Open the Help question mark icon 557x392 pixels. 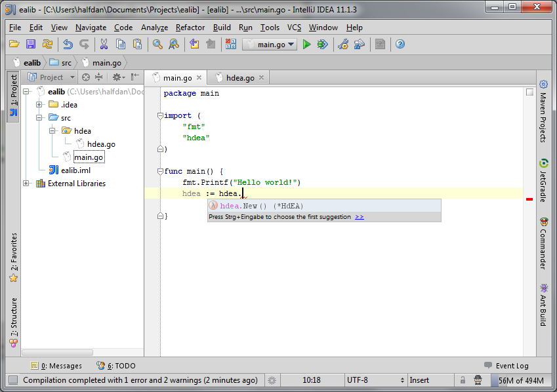pos(400,45)
